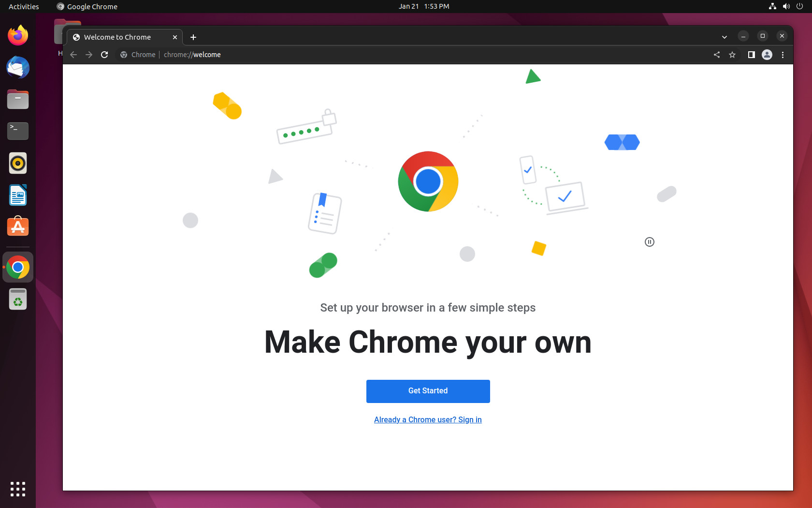Image resolution: width=812 pixels, height=508 pixels.
Task: Maximize the Chrome window
Action: (x=763, y=36)
